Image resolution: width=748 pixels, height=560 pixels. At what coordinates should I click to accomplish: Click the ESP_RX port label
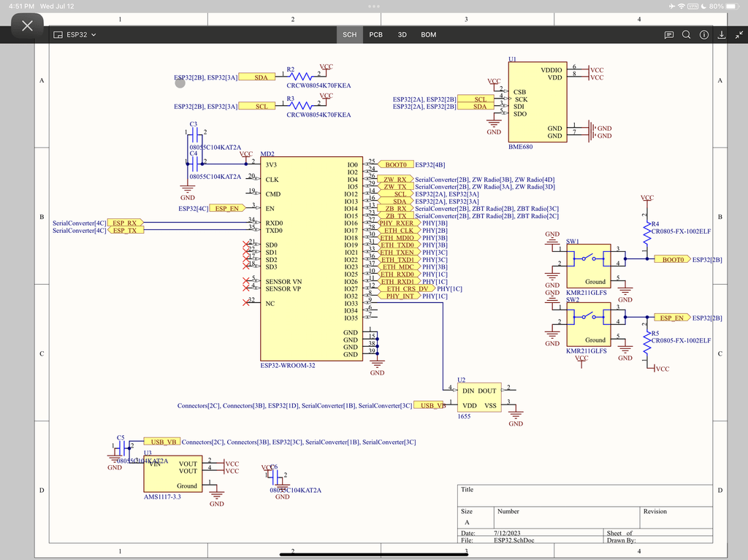(x=125, y=223)
